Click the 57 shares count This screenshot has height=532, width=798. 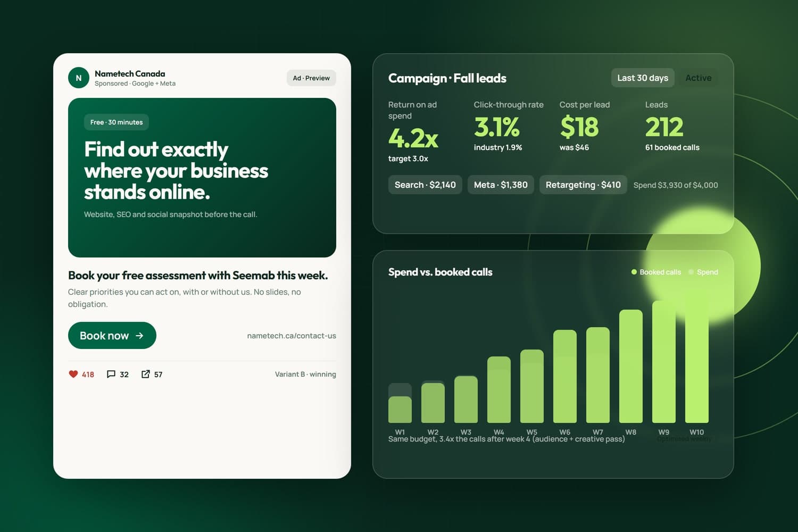pos(158,375)
